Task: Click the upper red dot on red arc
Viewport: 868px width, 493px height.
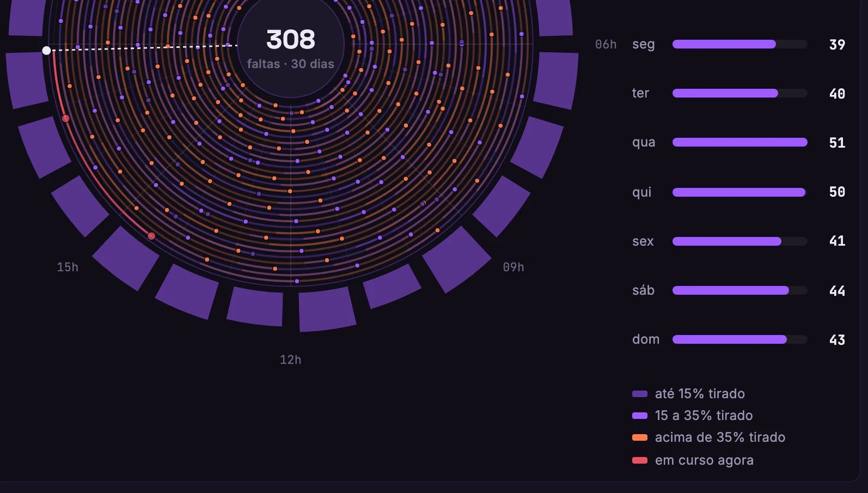Action: (x=66, y=118)
